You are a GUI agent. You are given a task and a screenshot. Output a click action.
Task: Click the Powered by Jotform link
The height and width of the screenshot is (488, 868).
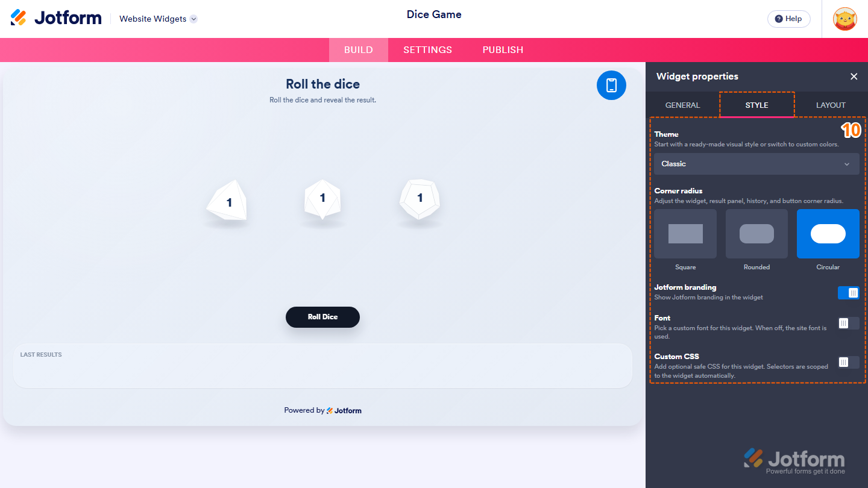point(322,410)
